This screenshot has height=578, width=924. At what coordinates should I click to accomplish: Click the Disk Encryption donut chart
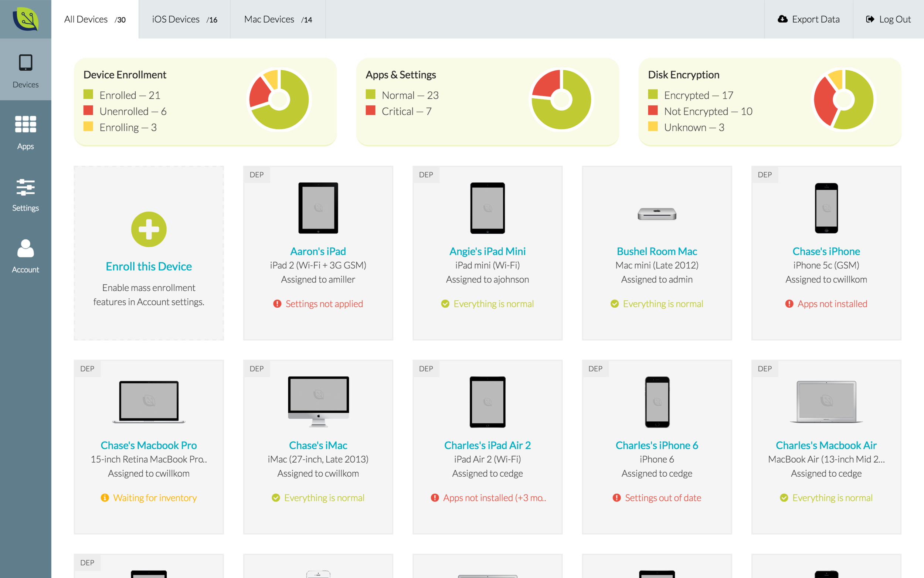point(844,100)
